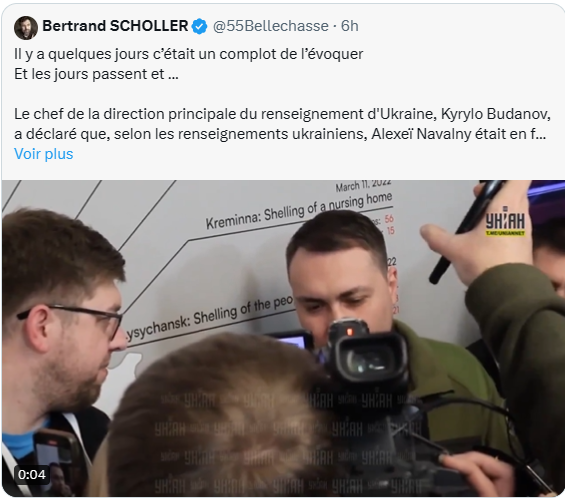565x498 pixels.
Task: Click the UNIAN logo watermark in video corner
Action: [505, 222]
